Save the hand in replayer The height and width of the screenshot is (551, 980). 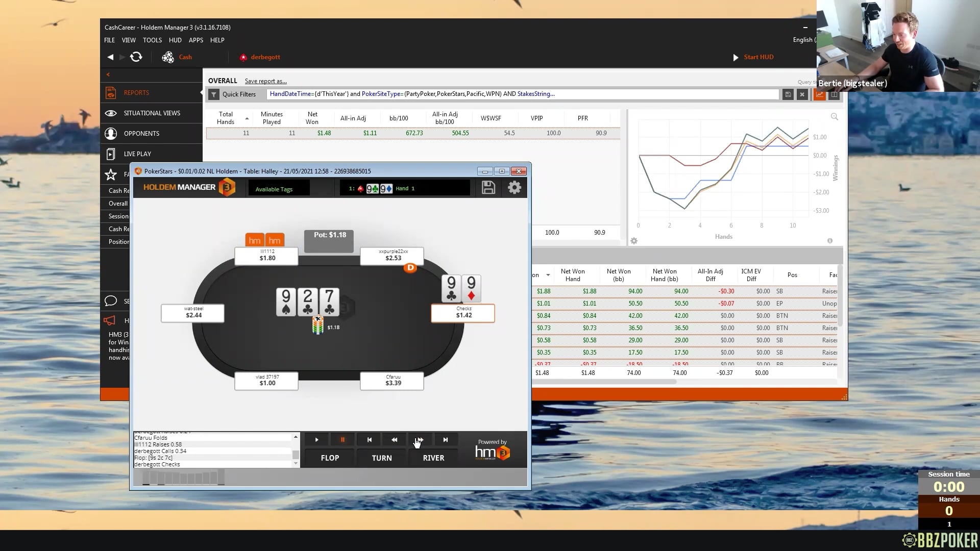[x=488, y=188]
